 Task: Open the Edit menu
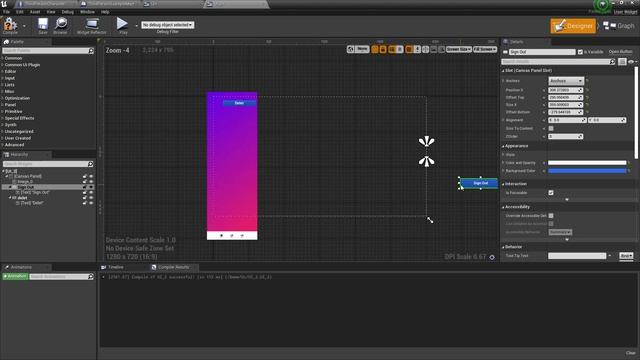click(x=20, y=12)
